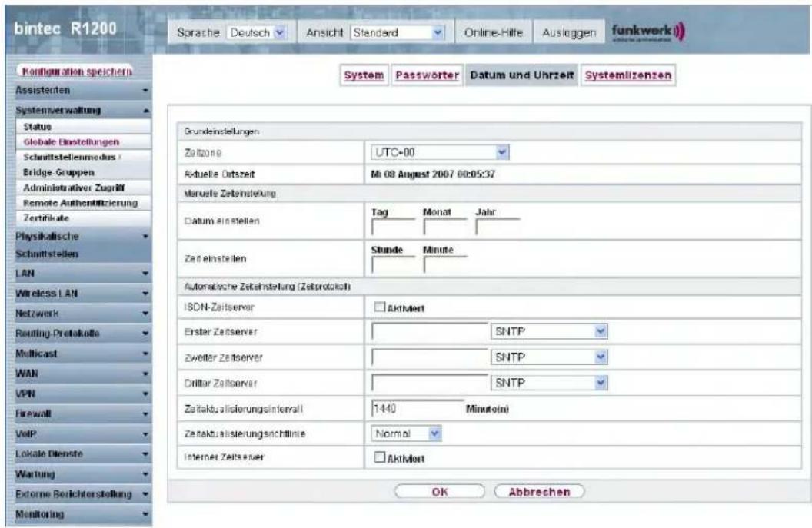
Task: Open the Globale Einstellungen submenu item
Action: [x=83, y=142]
